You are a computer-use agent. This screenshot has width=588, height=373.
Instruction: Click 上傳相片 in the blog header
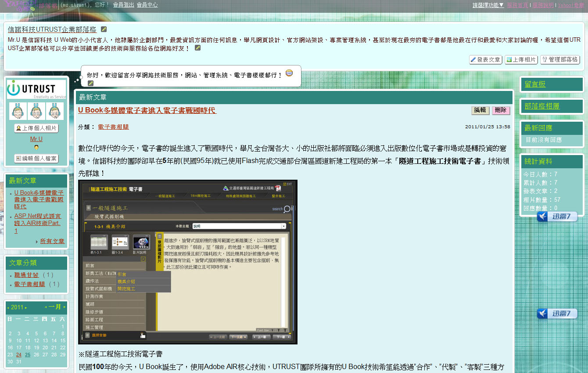[x=521, y=59]
